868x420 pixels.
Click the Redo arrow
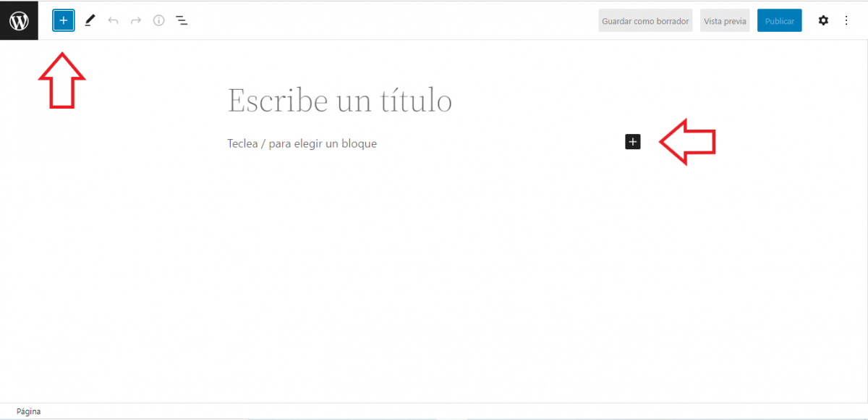click(x=136, y=21)
